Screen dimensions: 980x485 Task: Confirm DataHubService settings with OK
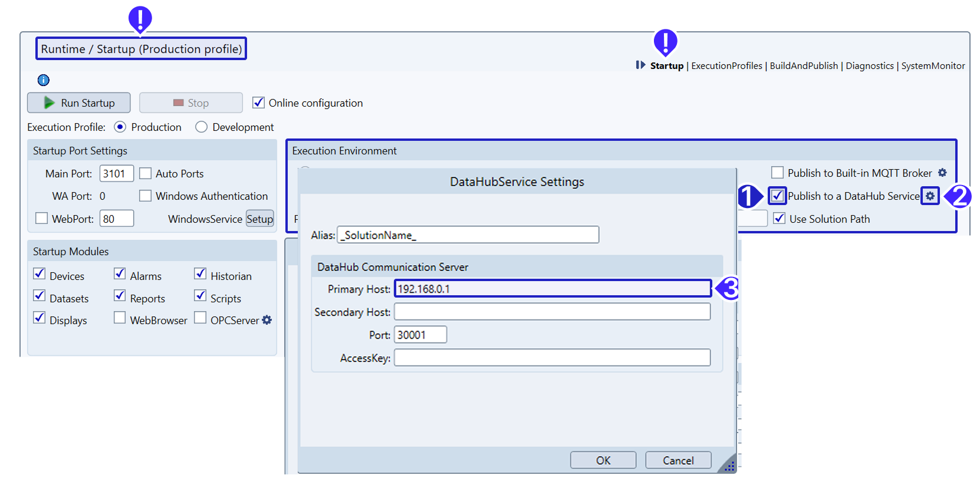(603, 460)
